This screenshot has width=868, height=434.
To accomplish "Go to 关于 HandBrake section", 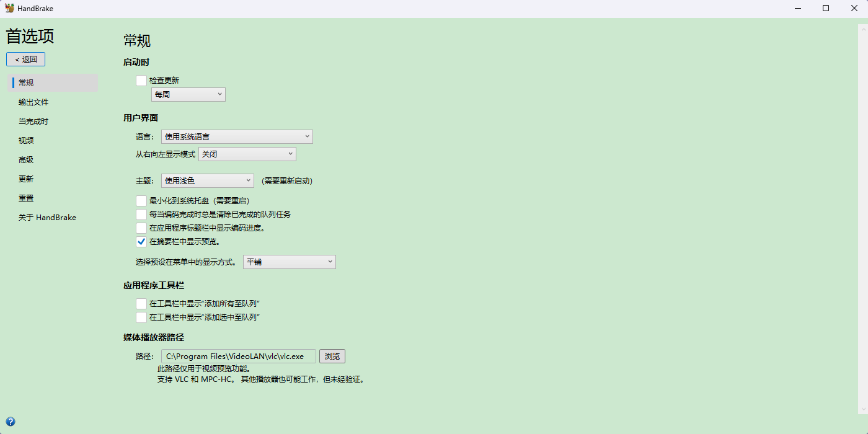I will tap(47, 218).
